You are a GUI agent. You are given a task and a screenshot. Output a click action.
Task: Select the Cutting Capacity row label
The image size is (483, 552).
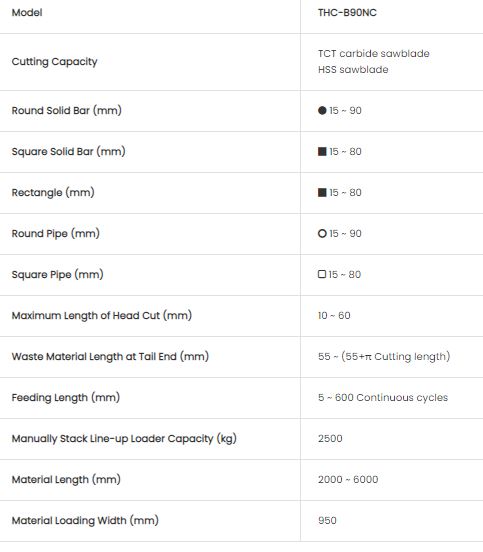[x=55, y=62]
